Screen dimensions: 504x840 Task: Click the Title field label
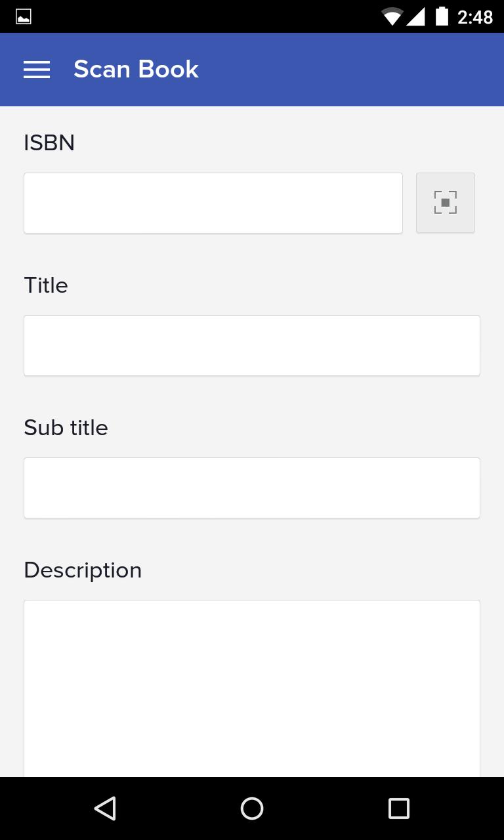[46, 285]
